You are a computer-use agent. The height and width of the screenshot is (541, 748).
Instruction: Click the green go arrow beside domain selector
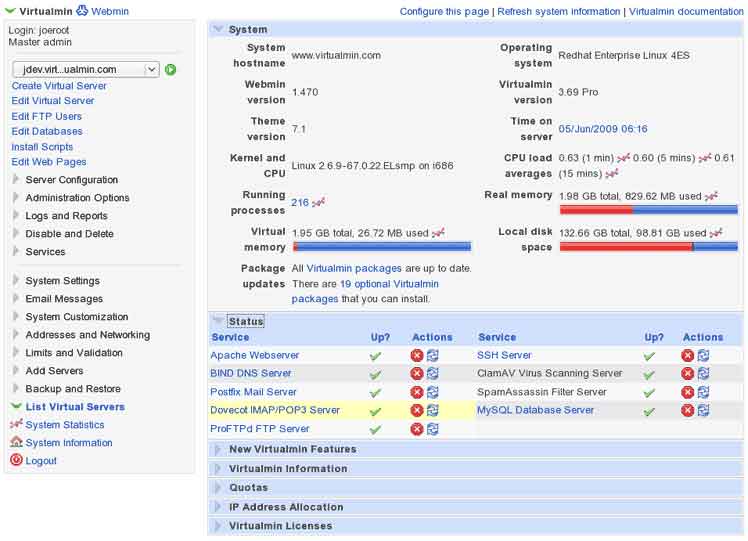171,70
